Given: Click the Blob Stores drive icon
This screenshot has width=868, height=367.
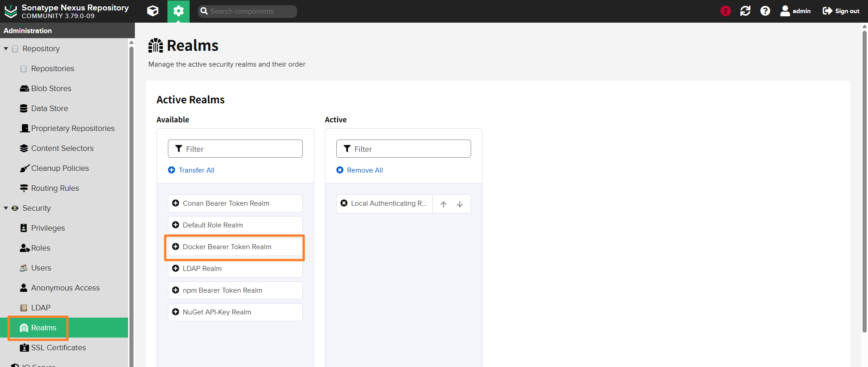Looking at the screenshot, I should (24, 88).
